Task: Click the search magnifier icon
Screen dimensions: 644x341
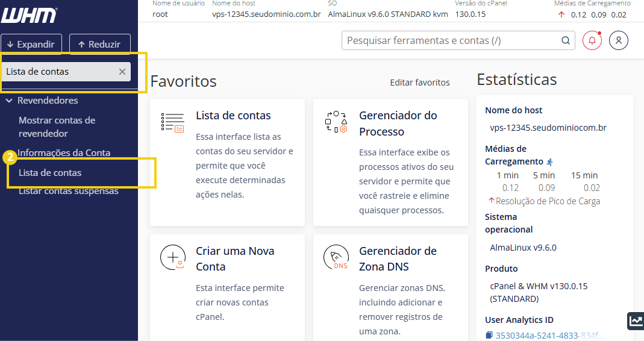Action: [x=566, y=40]
